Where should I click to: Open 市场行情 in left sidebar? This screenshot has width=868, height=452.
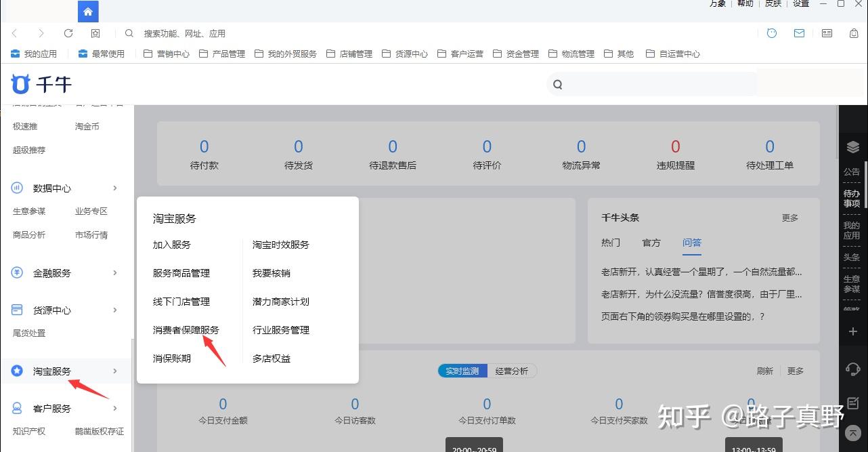point(91,235)
